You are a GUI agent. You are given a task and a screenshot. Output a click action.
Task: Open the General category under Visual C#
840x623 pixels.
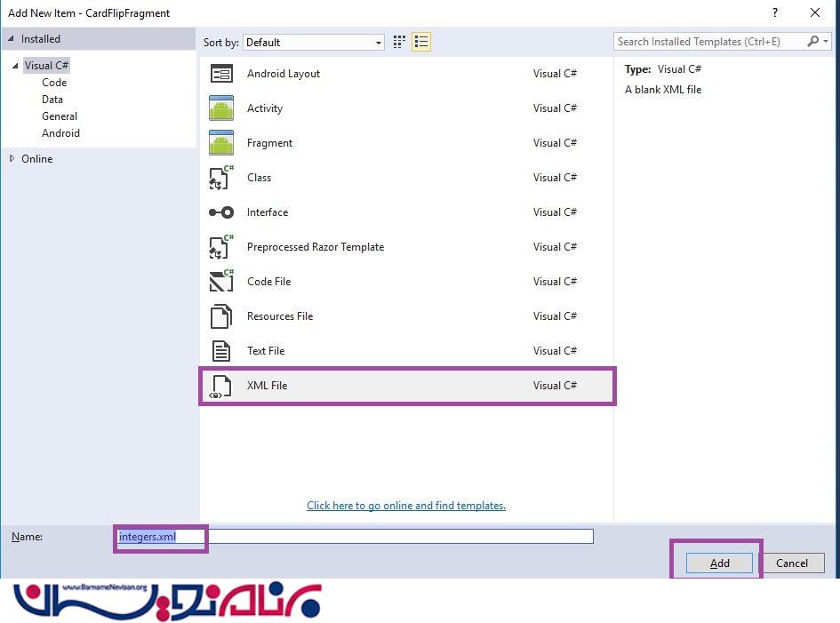(60, 116)
